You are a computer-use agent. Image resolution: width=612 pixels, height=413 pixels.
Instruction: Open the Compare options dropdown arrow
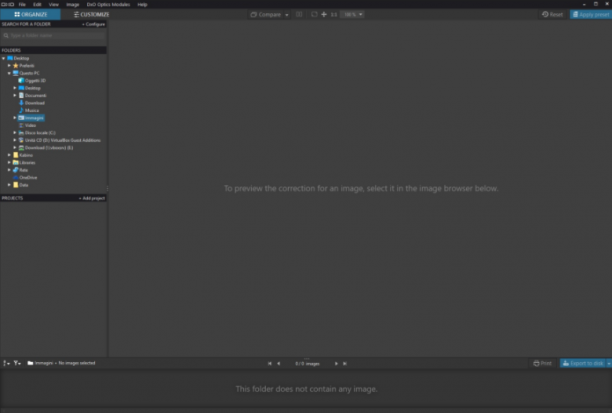[x=286, y=15]
